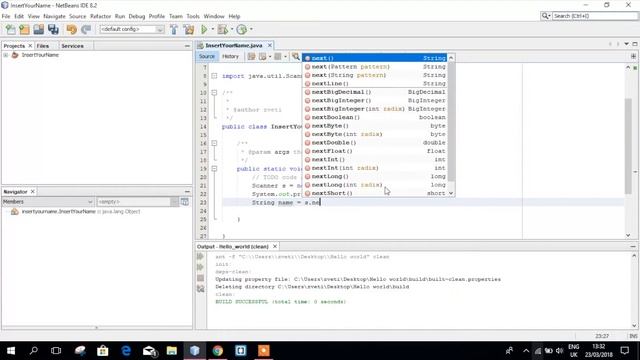Image resolution: width=640 pixels, height=360 pixels.
Task: Switch to Source view button
Action: (x=207, y=56)
